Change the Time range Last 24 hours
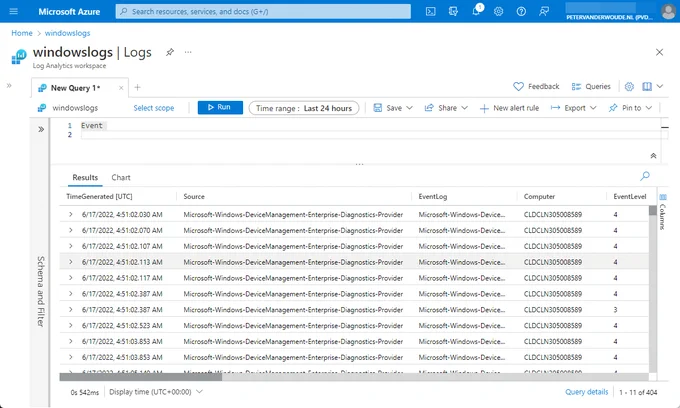Screen dimensions: 680x408 pyautogui.click(x=304, y=108)
